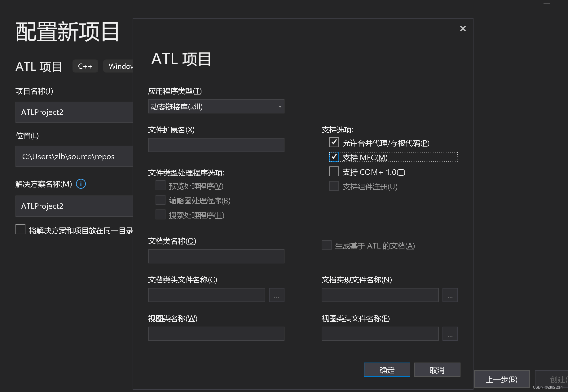Viewport: 568px width, 392px height.
Task: Click the location field with repos path
Action: [x=74, y=156]
